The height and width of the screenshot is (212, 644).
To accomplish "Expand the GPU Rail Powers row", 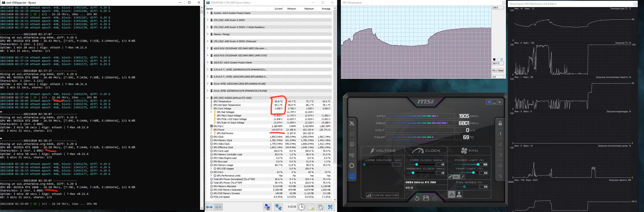I will pos(211,133).
